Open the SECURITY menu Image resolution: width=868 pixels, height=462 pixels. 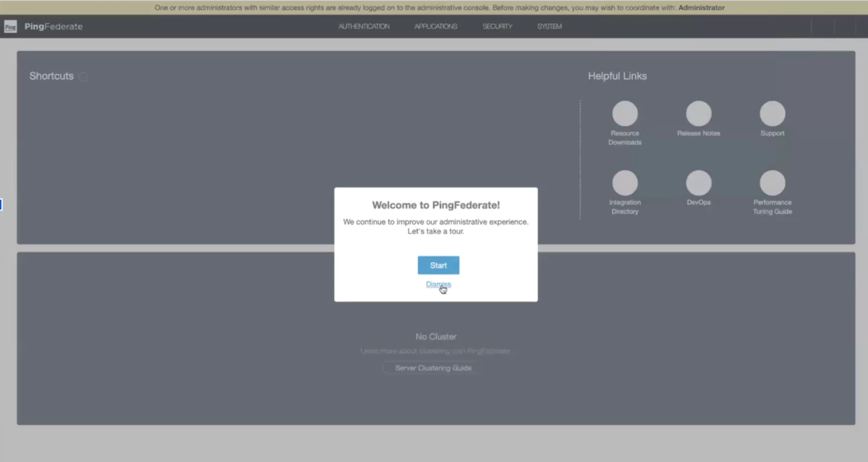(x=497, y=26)
